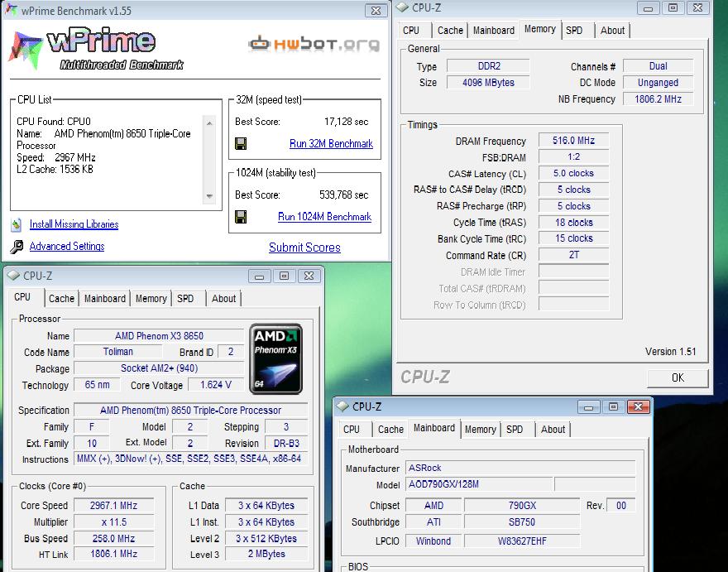Screen dimensions: 728x572
Task: Open About tab in the CPU window
Action: [x=224, y=299]
